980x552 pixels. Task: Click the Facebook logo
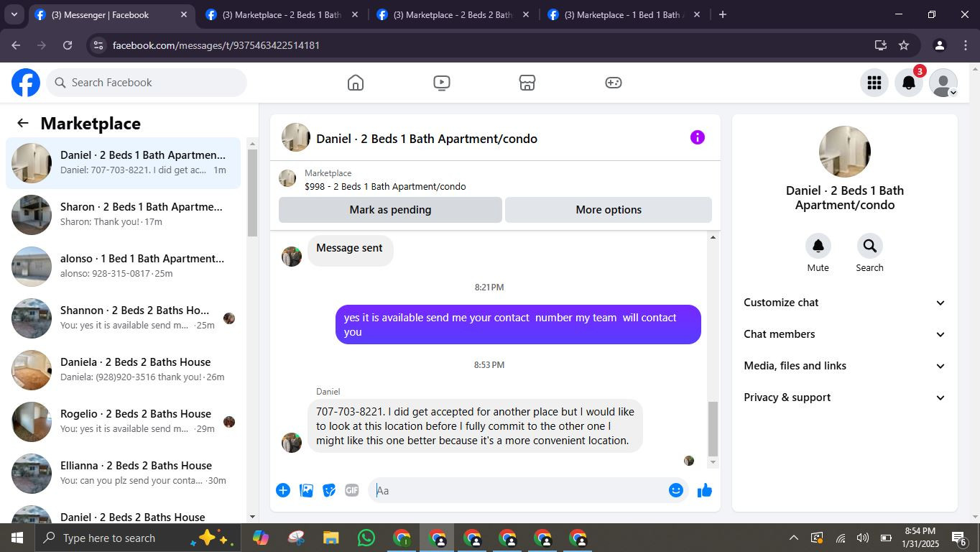tap(26, 83)
